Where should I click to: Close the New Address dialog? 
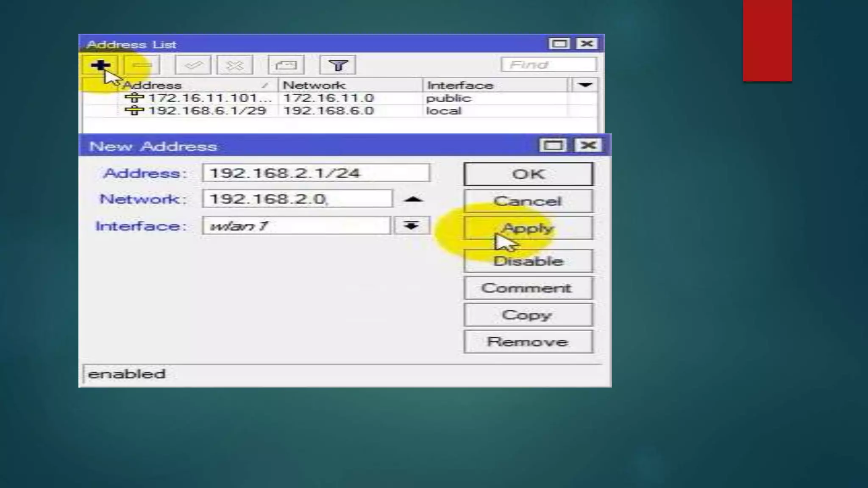(x=588, y=146)
